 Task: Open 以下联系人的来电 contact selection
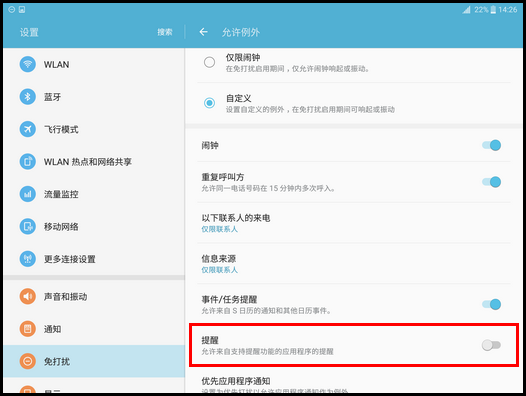pos(354,223)
